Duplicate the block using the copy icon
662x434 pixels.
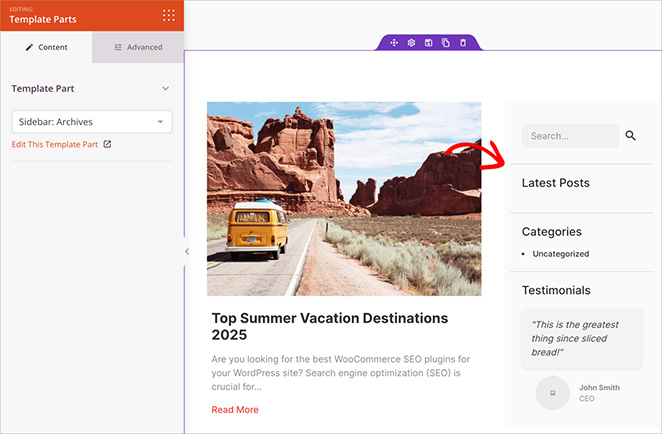pos(445,43)
